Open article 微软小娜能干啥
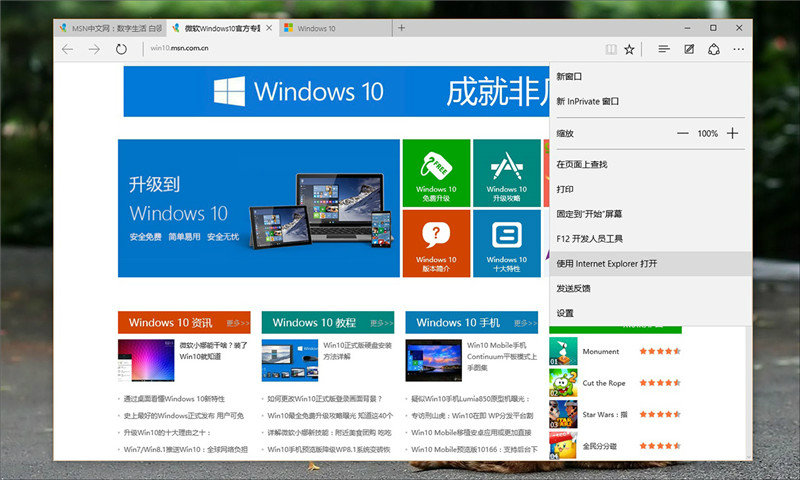This screenshot has height=480, width=800. click(x=213, y=351)
